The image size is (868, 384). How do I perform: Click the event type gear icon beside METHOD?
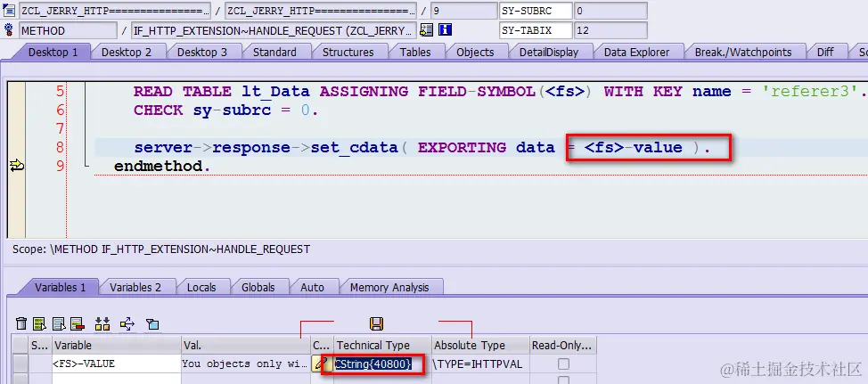tap(9, 30)
